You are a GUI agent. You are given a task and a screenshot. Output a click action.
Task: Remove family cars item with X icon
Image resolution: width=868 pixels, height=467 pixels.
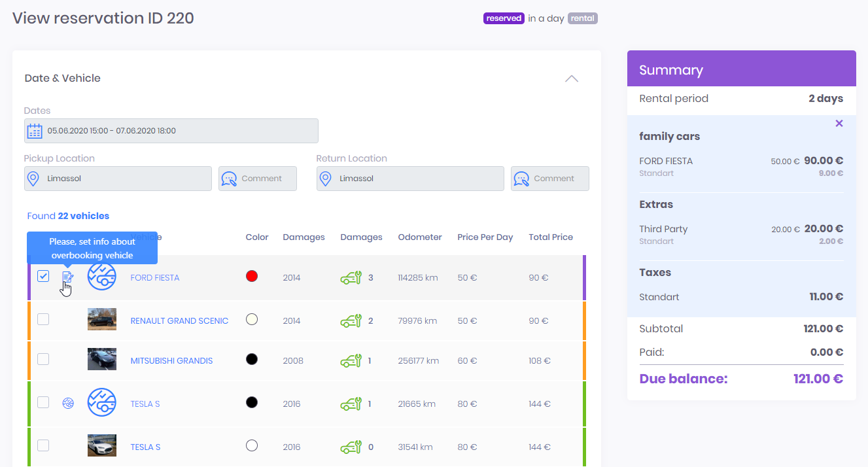pos(839,124)
